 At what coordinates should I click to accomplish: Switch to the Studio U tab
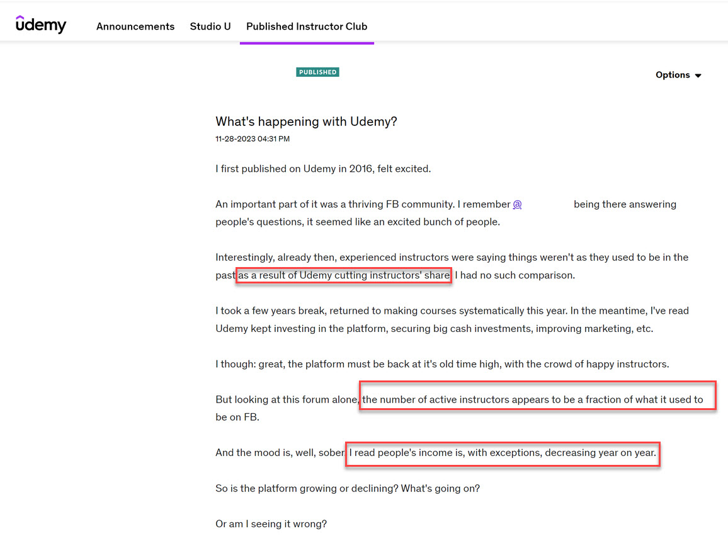pos(210,26)
